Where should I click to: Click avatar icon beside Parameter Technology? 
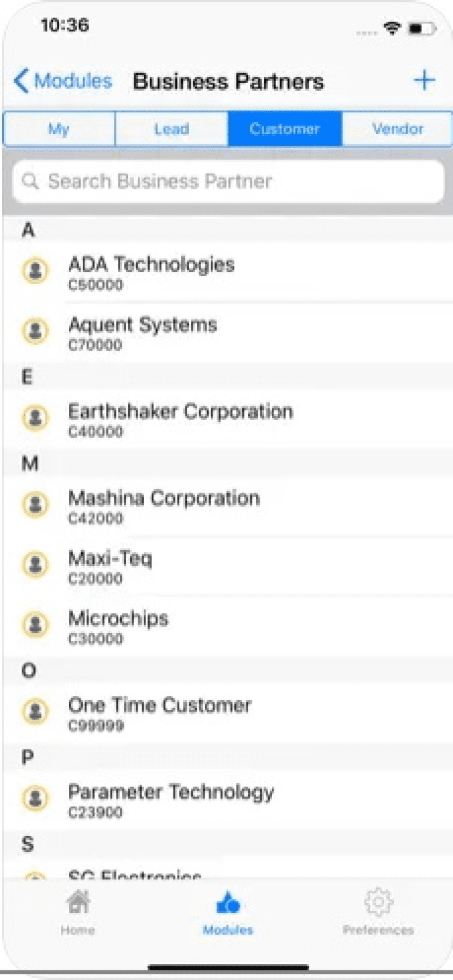[x=35, y=798]
